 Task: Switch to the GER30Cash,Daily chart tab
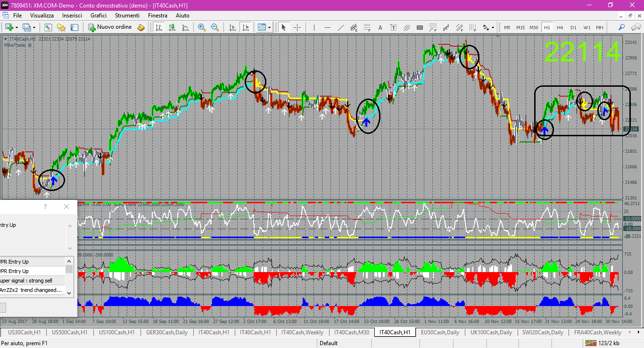166,332
